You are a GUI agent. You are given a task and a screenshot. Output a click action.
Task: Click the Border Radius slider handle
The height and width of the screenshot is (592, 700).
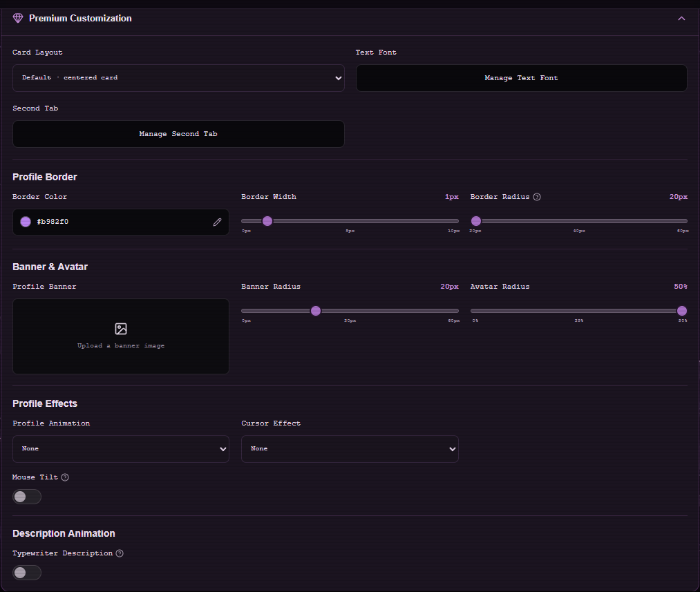[x=476, y=221]
